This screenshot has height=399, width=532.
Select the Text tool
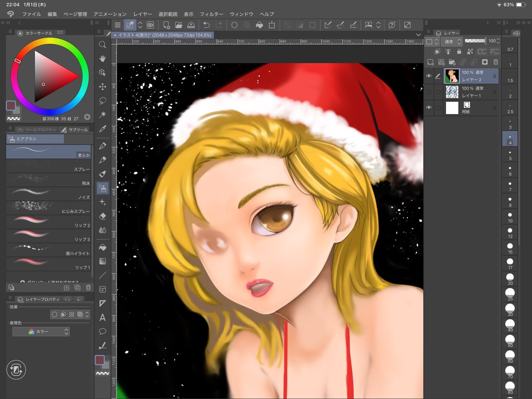point(102,317)
